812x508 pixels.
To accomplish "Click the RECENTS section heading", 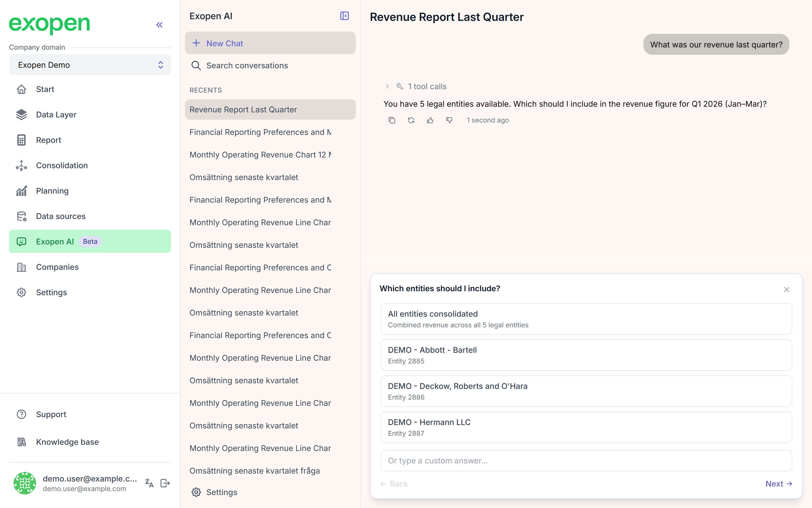I will 206,90.
